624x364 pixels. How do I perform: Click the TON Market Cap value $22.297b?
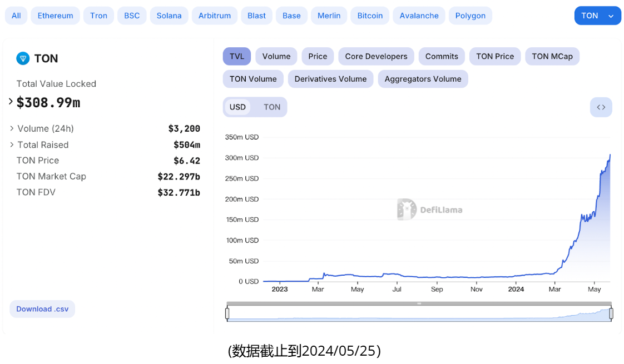(179, 177)
